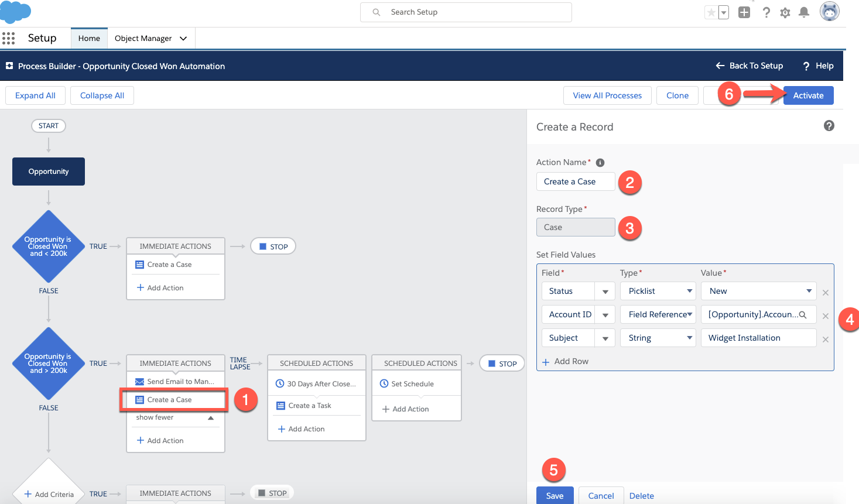Open the Picklist type dropdown
Screen dimensions: 859x504
click(658, 291)
